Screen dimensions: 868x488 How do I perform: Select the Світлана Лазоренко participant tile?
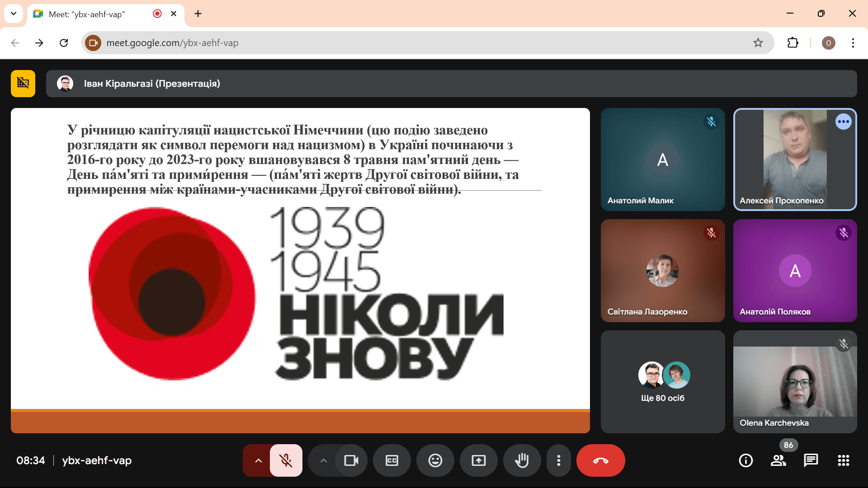pyautogui.click(x=663, y=271)
